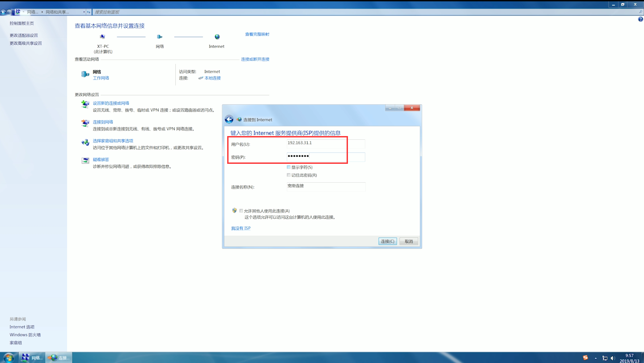Open 更改高级共享设置 in the sidebar

point(26,43)
